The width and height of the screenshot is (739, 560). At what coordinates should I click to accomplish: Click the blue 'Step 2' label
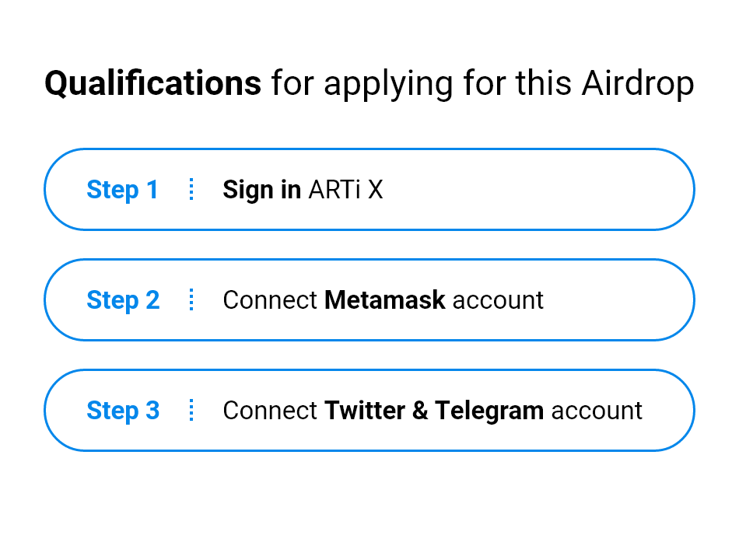tap(123, 301)
